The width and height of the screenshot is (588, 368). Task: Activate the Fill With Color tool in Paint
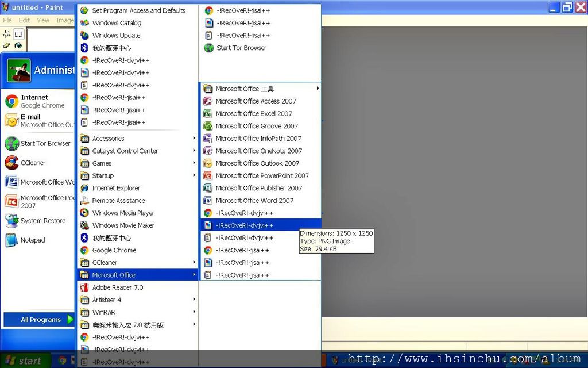(x=18, y=45)
